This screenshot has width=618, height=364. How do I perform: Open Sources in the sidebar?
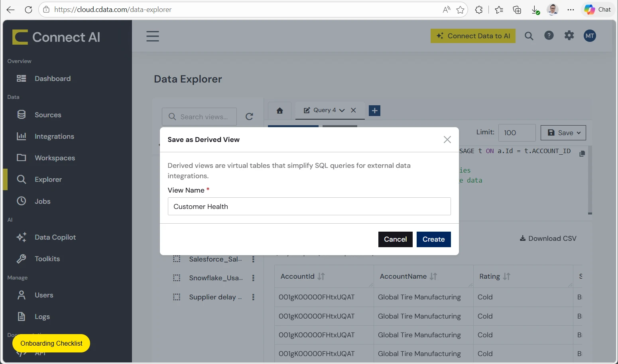48,115
